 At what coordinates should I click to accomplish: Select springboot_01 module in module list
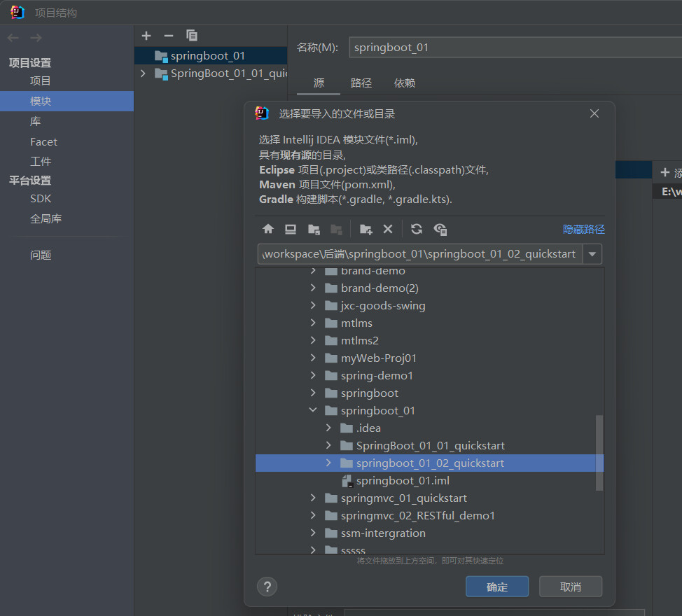coord(211,55)
